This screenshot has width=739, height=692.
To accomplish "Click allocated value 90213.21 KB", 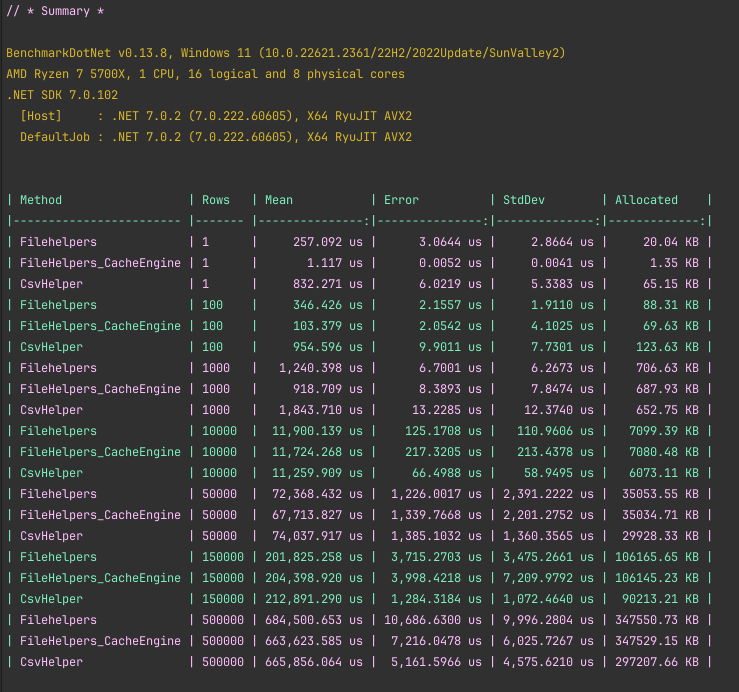I will coord(660,599).
